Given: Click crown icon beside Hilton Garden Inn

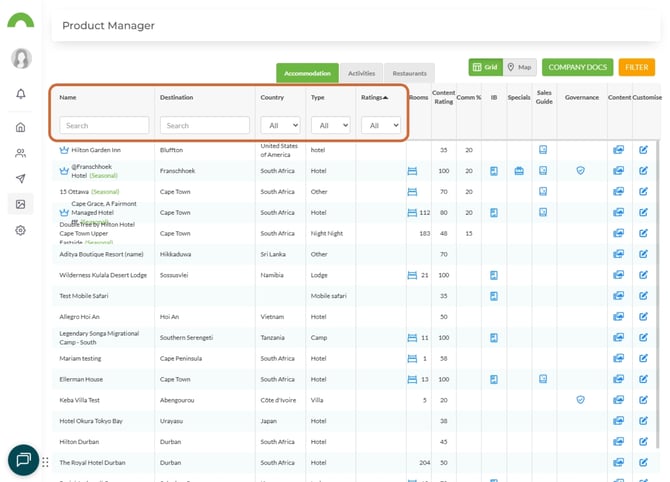Looking at the screenshot, I should [x=64, y=150].
